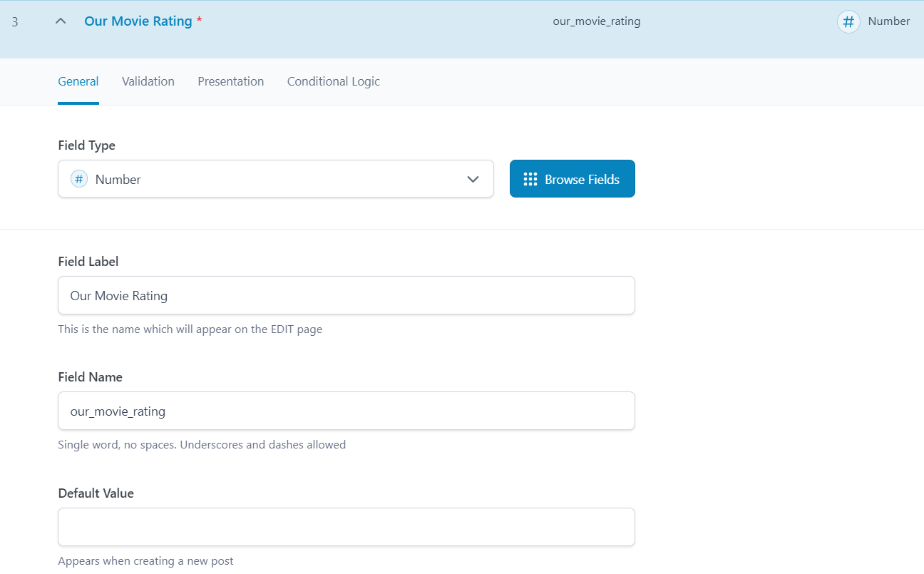Collapse the Our Movie Rating field row
The width and height of the screenshot is (924, 574).
[x=61, y=21]
